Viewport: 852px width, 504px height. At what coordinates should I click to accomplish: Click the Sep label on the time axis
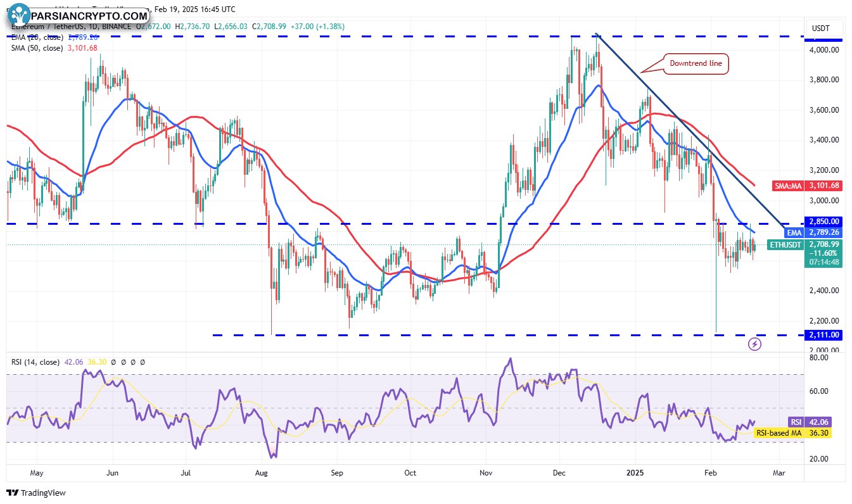coord(337,473)
